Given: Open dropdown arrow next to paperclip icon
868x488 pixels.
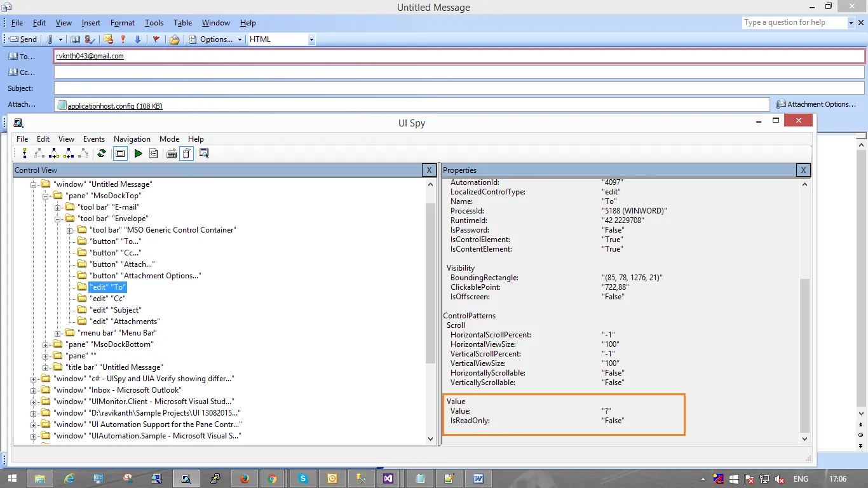Looking at the screenshot, I should 60,39.
